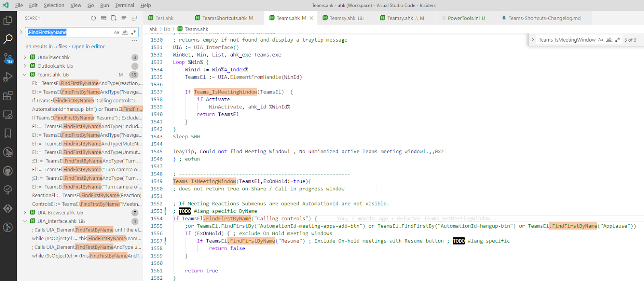Click the circled branch-search icon below Bookmarks
Image resolution: width=644 pixels, height=281 pixels.
8,152
